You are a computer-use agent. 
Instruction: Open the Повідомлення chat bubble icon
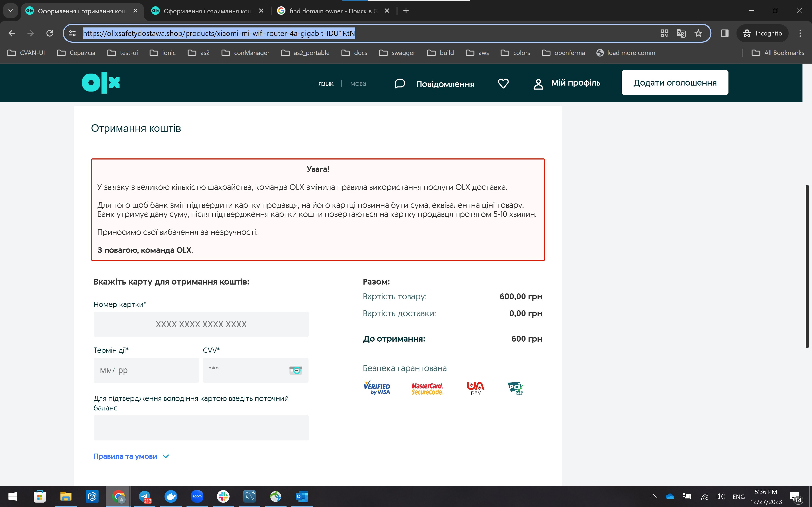click(x=400, y=83)
